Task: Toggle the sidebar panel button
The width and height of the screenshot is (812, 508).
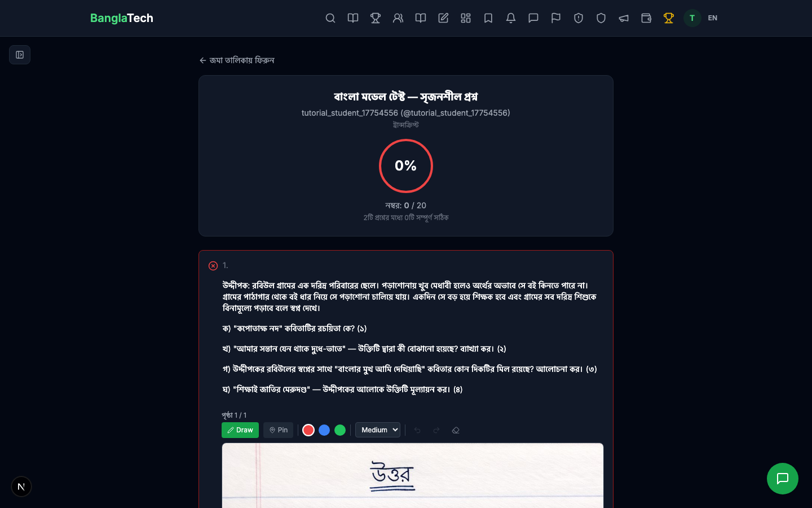Action: click(20, 55)
